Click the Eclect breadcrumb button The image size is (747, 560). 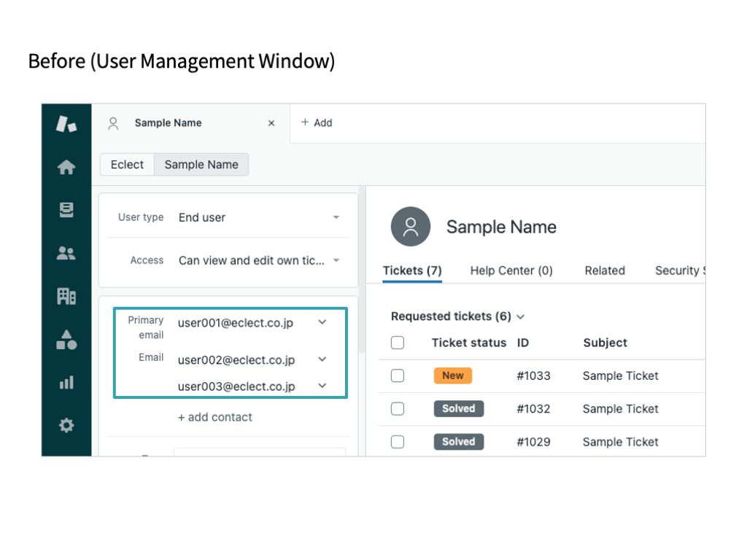coord(127,165)
